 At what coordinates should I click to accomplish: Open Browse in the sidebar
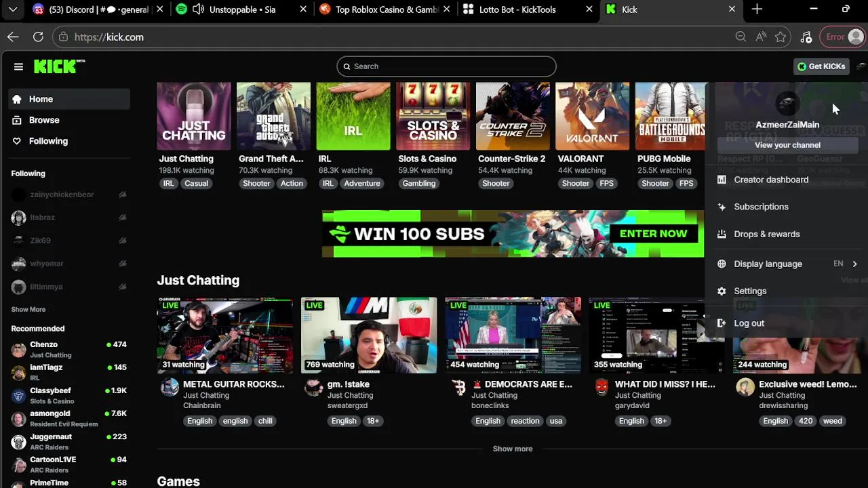point(44,120)
